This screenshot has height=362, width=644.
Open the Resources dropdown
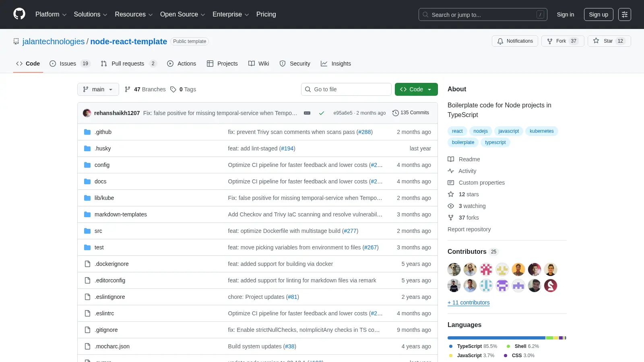[x=134, y=14]
